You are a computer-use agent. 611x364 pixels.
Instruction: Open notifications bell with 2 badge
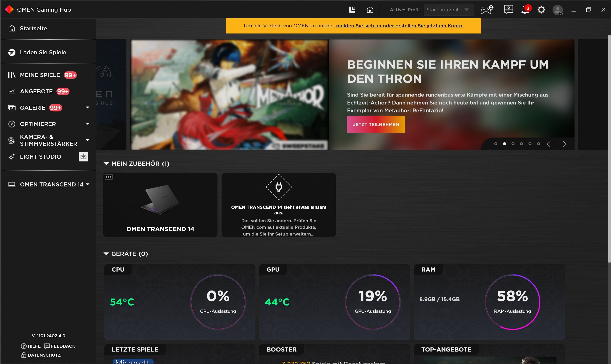526,10
